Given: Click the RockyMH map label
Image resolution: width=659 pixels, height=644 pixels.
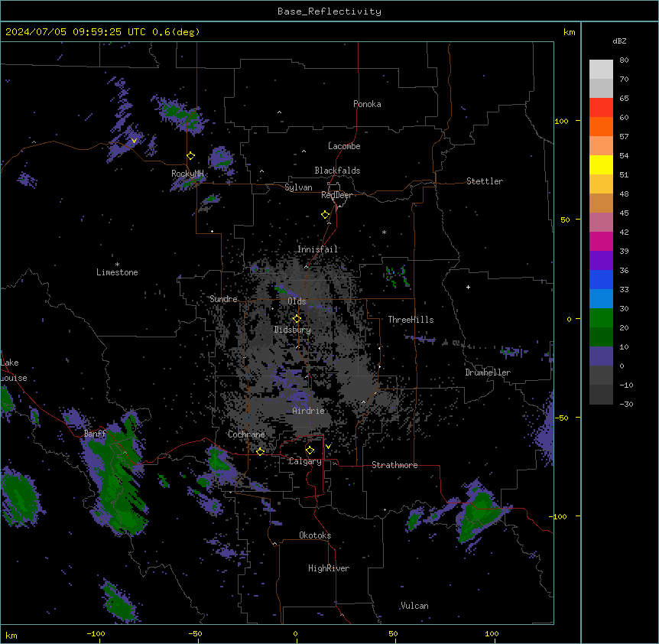Looking at the screenshot, I should click(187, 173).
